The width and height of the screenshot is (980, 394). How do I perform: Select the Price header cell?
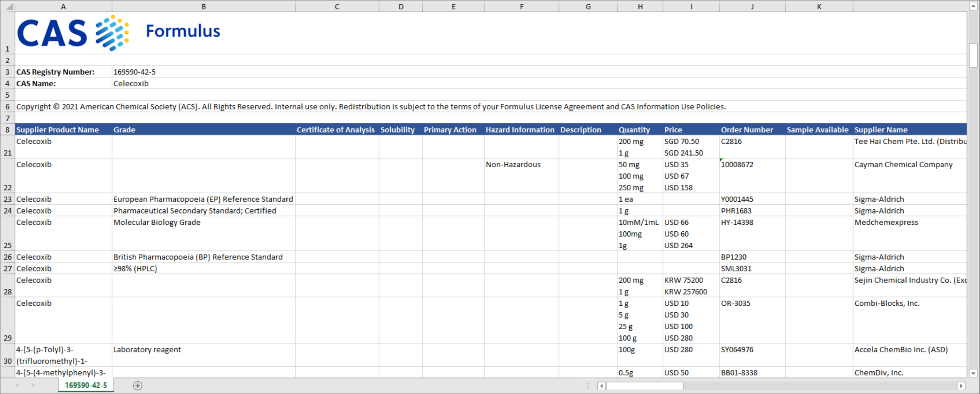[x=691, y=130]
